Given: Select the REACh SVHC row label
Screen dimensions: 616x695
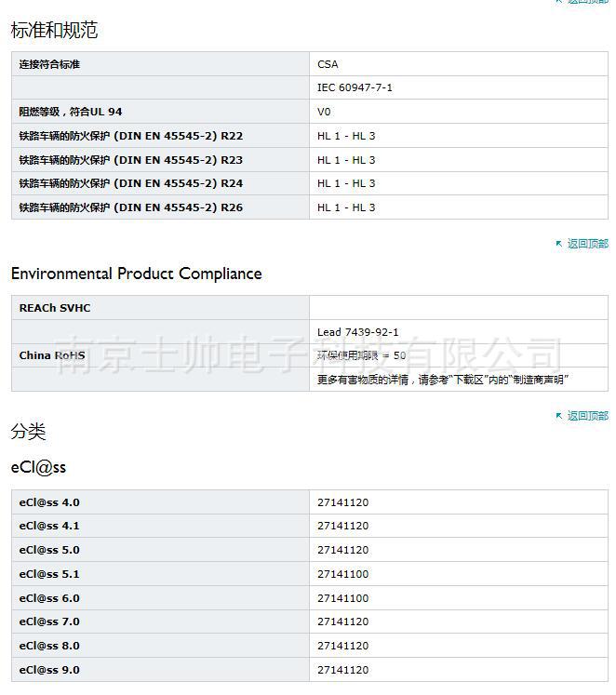Looking at the screenshot, I should (55, 308).
